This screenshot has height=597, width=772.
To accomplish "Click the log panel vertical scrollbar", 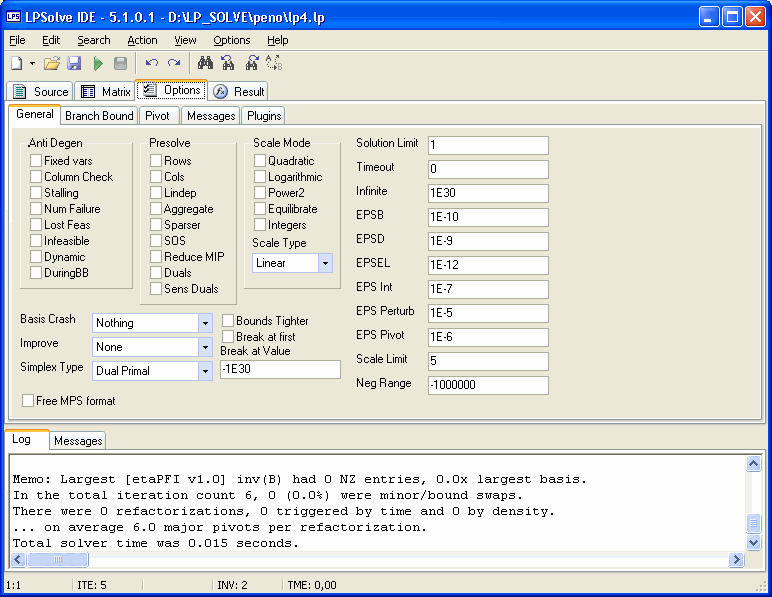I will click(x=754, y=500).
